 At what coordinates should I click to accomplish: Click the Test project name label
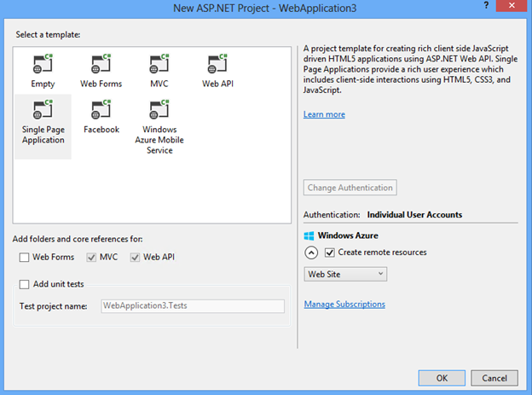click(x=53, y=306)
